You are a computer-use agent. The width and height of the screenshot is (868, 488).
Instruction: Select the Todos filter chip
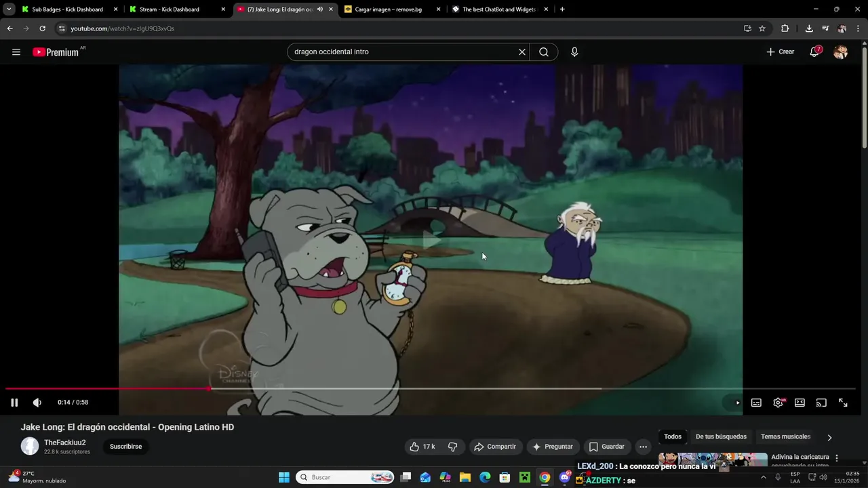(673, 436)
